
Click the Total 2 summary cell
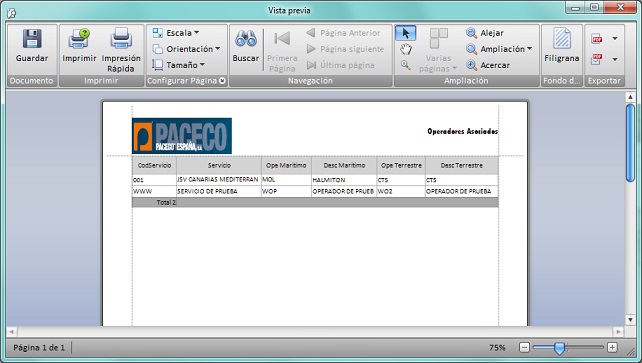pos(154,202)
